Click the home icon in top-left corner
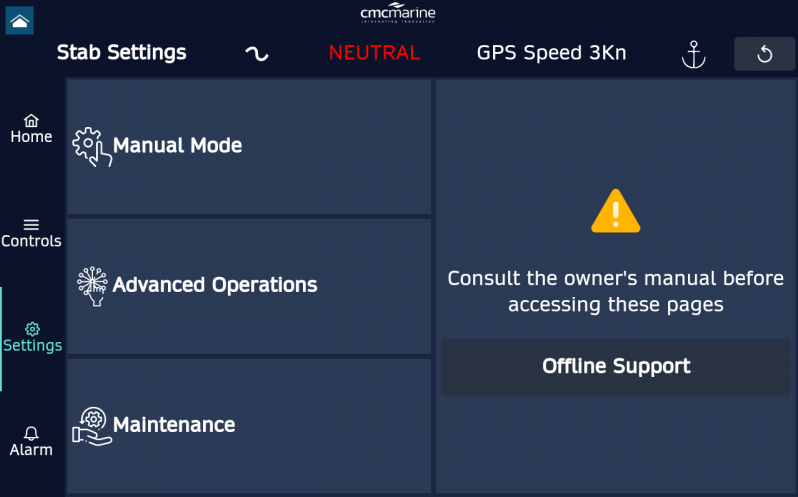Screen dimensions: 798x497 click(x=19, y=20)
